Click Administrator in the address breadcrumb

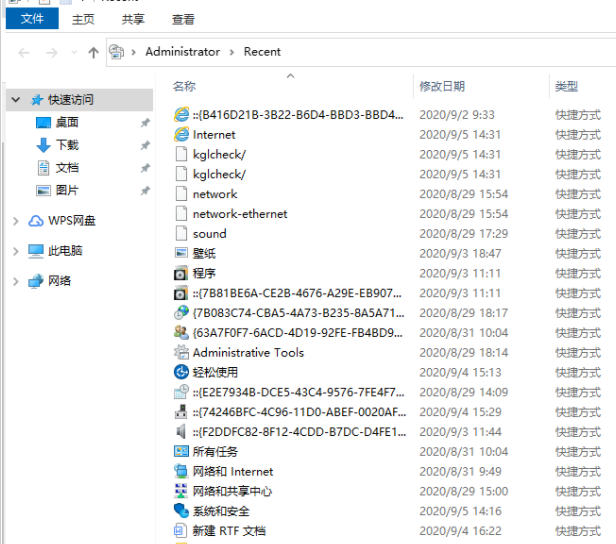(x=182, y=52)
